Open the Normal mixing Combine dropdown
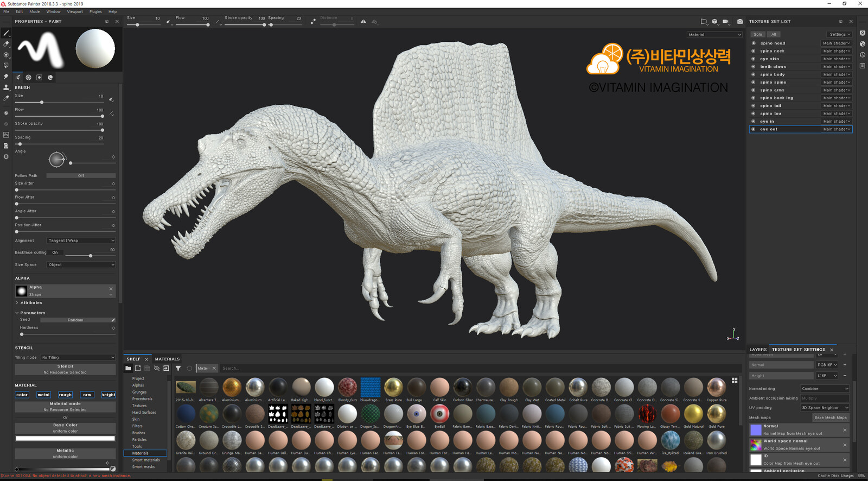 (x=825, y=389)
